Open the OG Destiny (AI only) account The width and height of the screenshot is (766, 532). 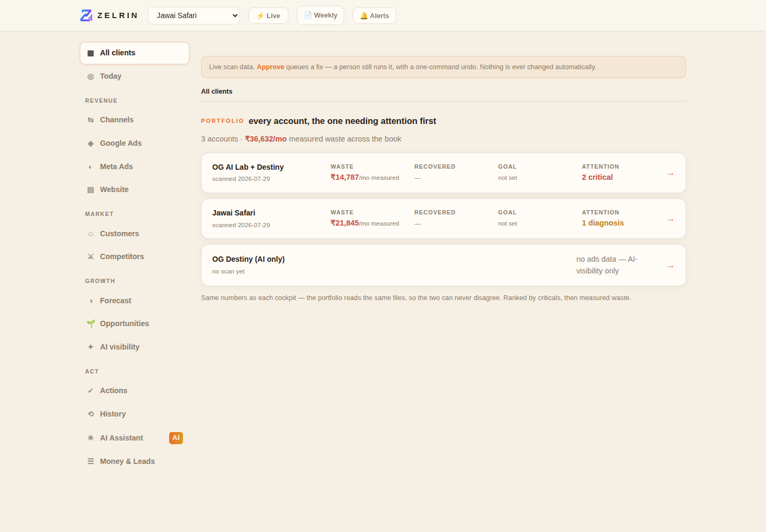444,265
